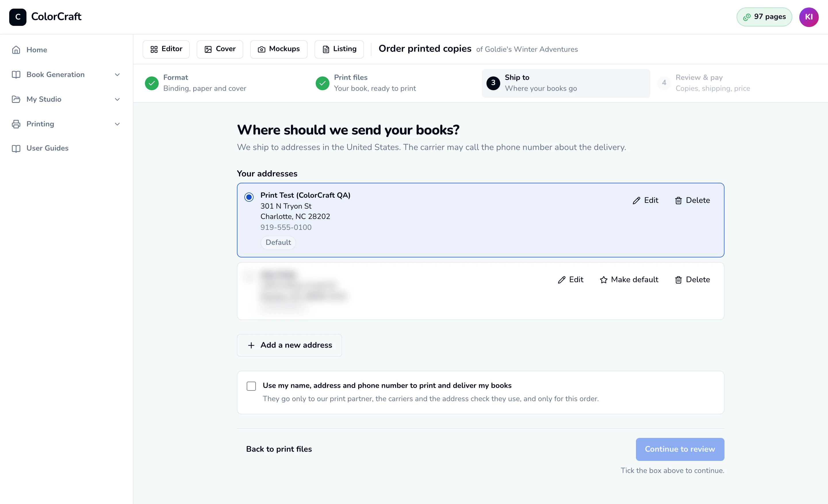
Task: Select the Print Test address radio button
Action: [249, 197]
